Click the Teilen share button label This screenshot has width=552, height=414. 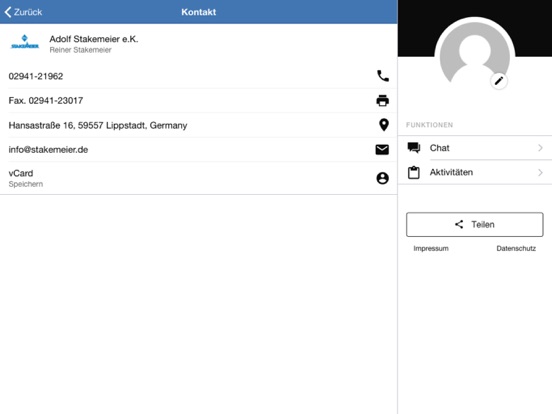click(483, 224)
